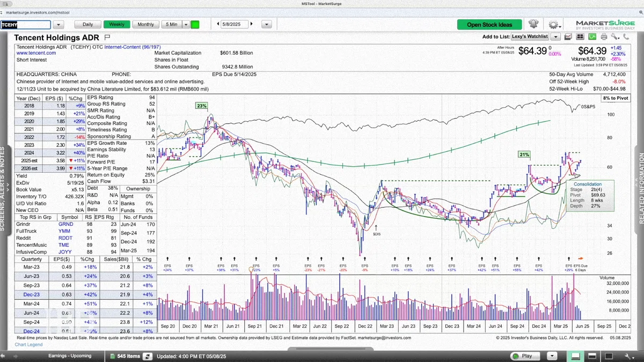The height and width of the screenshot is (362, 644).
Task: Click the 545 items list icon
Action: click(112, 356)
